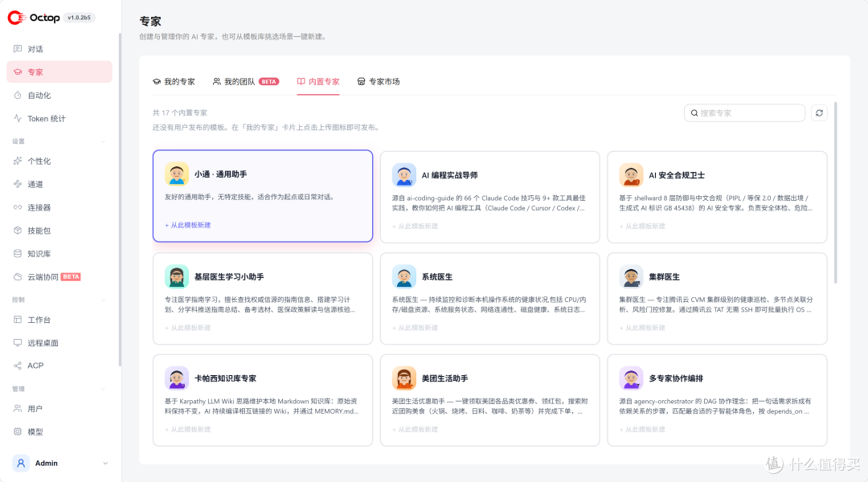Select the 内置专家 tab
Image resolution: width=868 pixels, height=482 pixels.
318,81
